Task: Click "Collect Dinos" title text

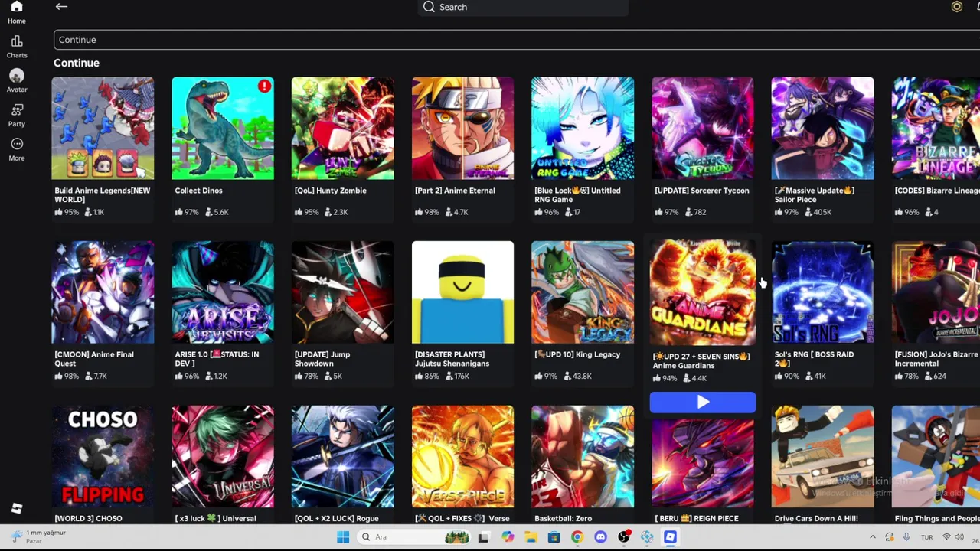Action: pyautogui.click(x=198, y=191)
